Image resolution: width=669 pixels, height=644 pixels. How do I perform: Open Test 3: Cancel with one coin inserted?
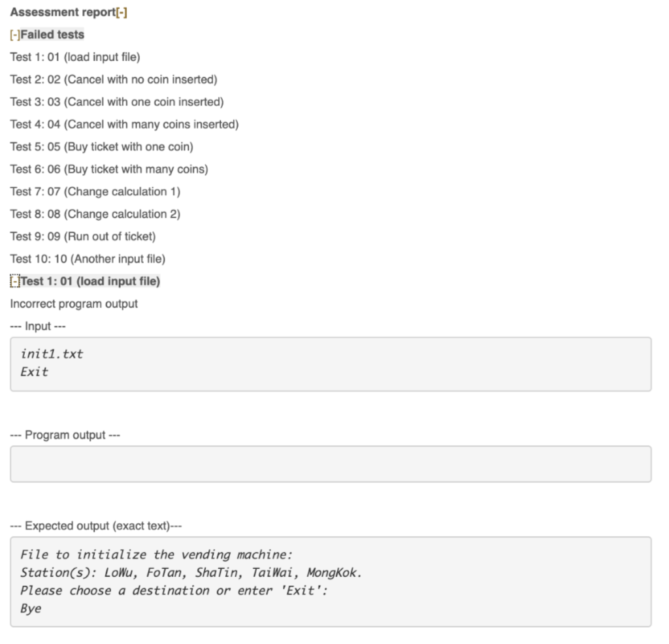pos(116,101)
